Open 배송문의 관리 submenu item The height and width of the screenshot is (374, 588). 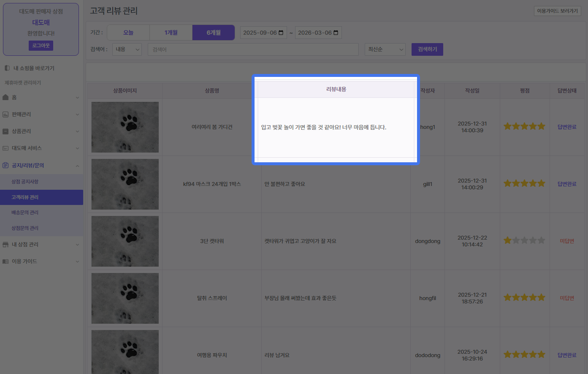pyautogui.click(x=25, y=213)
